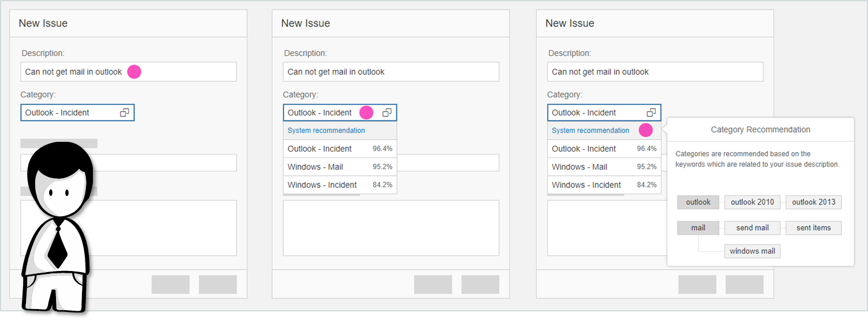Select the send mail keyword tag
Viewport: 868px width, 320px height.
pos(753,228)
